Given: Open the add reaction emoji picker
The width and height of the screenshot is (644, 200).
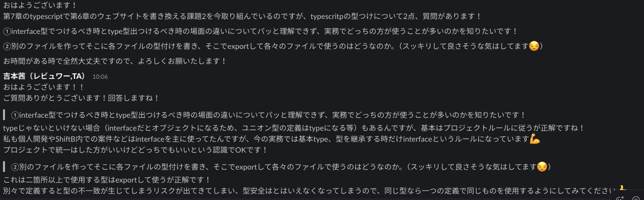Looking at the screenshot, I should 620,198.
